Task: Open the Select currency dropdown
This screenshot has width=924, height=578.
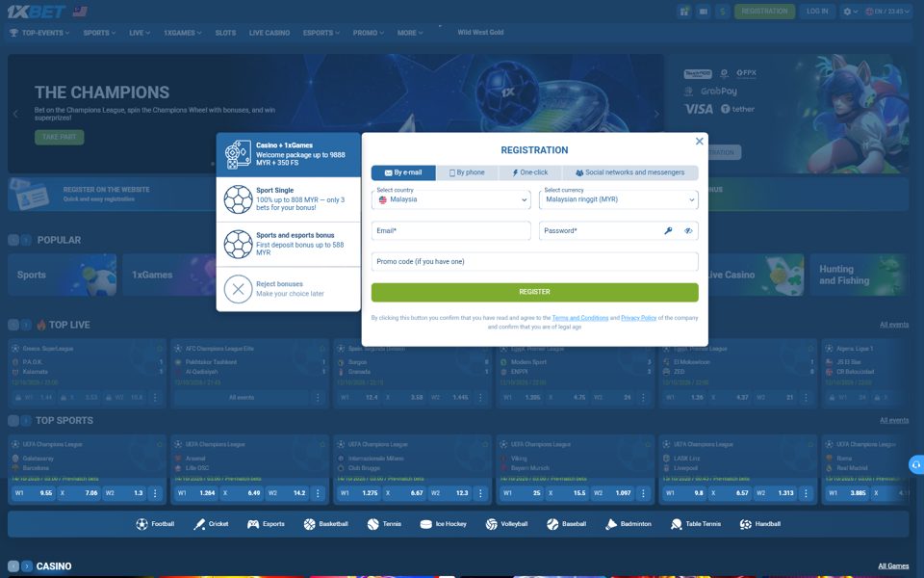Action: 618,199
